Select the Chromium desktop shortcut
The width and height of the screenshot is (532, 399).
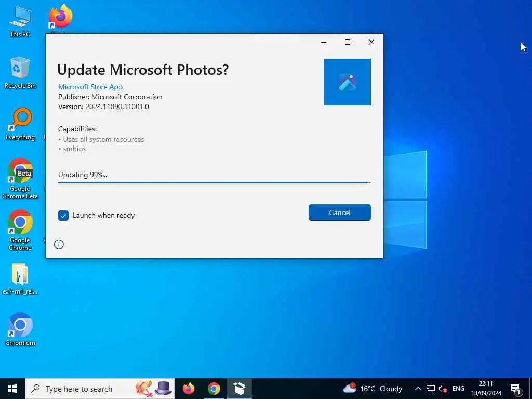tap(20, 329)
